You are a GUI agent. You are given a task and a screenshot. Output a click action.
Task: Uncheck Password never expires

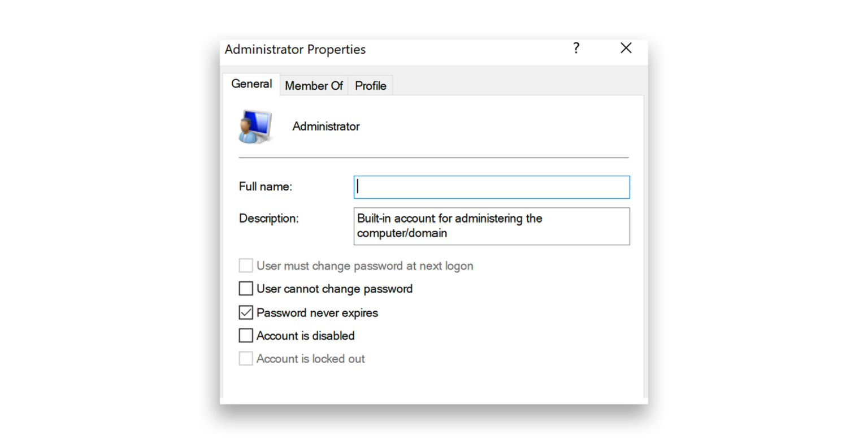245,312
